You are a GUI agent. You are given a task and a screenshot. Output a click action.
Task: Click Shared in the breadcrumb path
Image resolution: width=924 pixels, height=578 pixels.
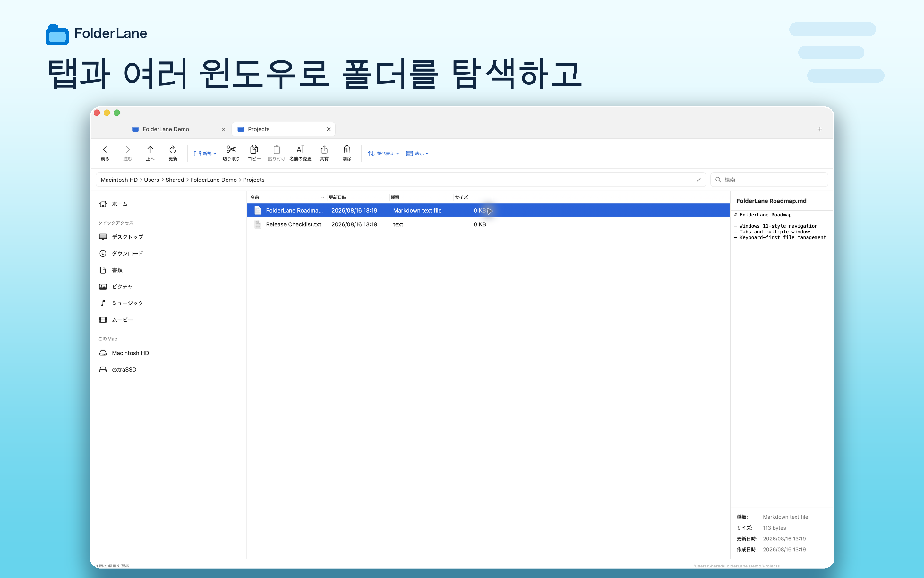[175, 180]
